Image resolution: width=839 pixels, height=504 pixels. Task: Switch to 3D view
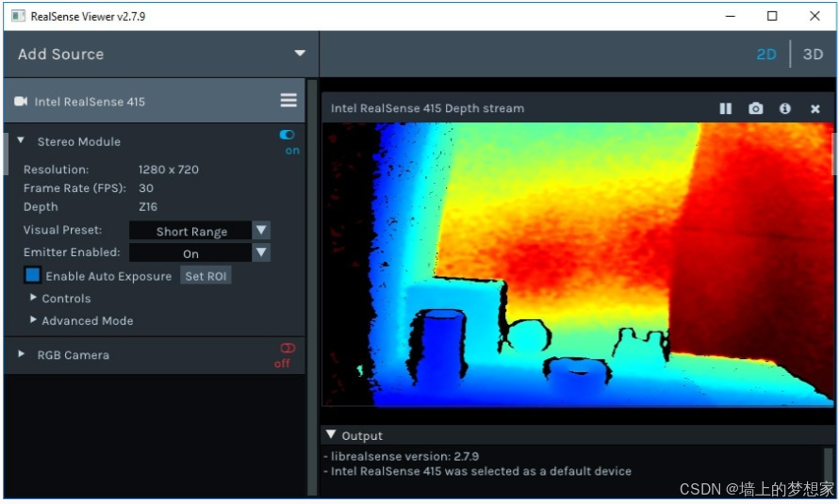pyautogui.click(x=813, y=54)
